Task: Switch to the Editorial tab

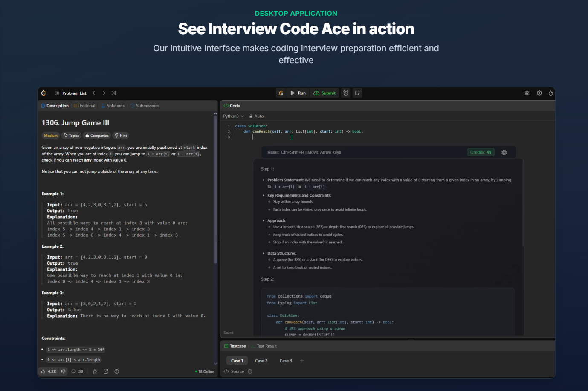Action: pos(84,106)
